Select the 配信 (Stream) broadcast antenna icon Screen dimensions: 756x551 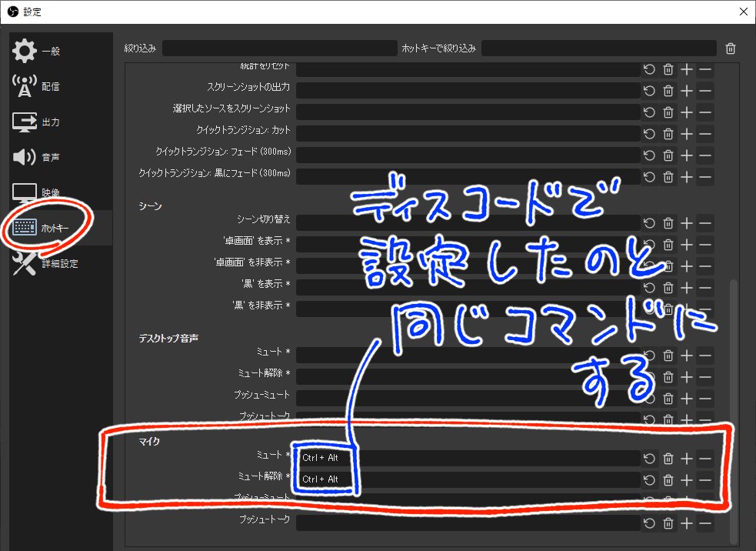(24, 86)
